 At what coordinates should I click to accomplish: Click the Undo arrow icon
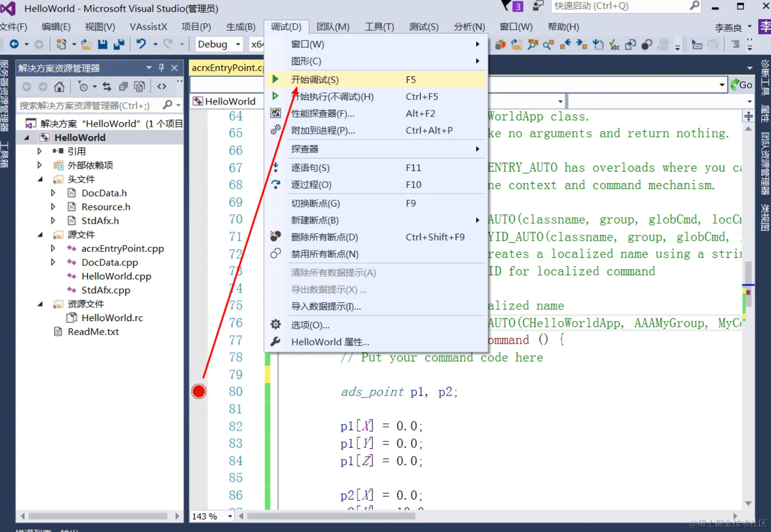point(141,44)
